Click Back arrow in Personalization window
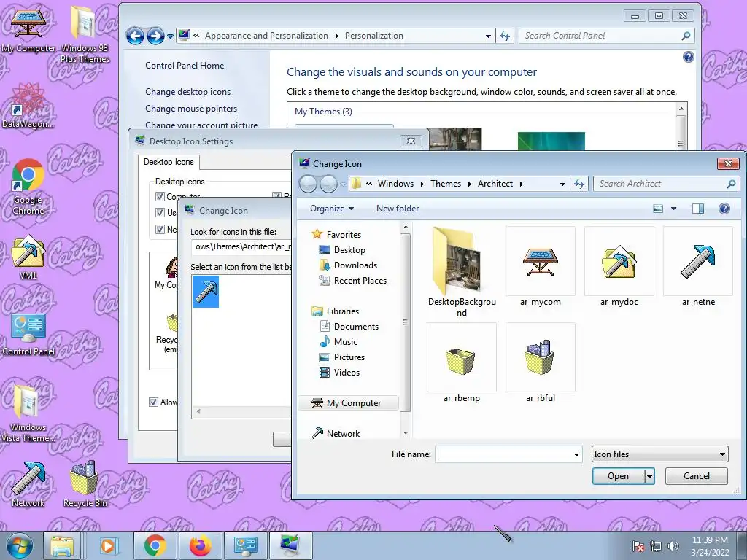The image size is (747, 560). tap(135, 36)
